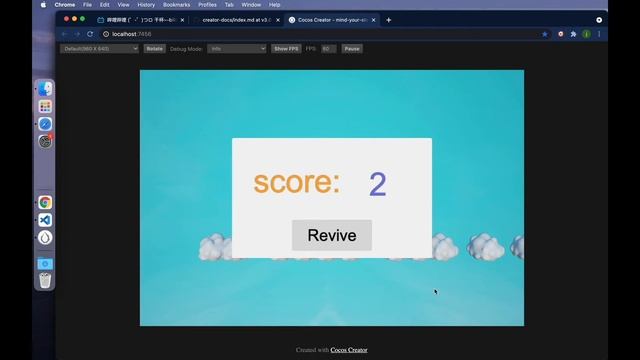Screen dimensions: 640x360
Task: Open the resolution dropdown Default(960 X 640)
Action: click(x=99, y=49)
